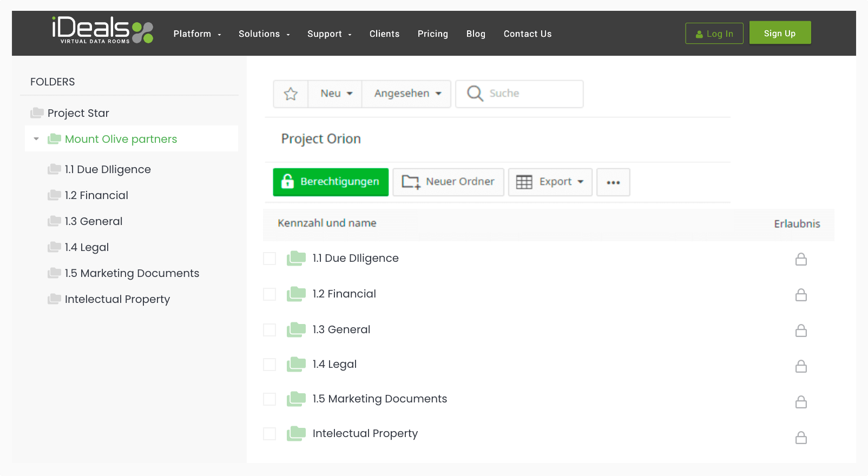The image size is (868, 476).
Task: Open the Platform menu in navigation bar
Action: 197,34
